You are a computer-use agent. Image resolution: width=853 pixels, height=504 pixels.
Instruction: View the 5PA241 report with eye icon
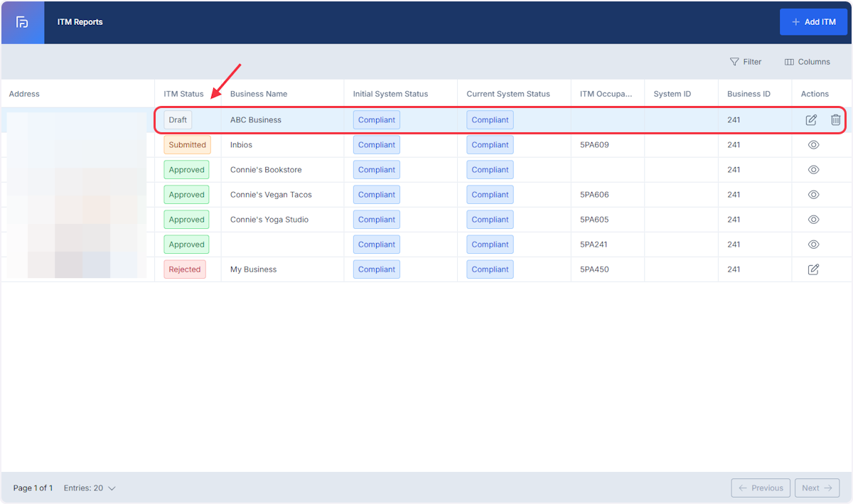pyautogui.click(x=814, y=245)
